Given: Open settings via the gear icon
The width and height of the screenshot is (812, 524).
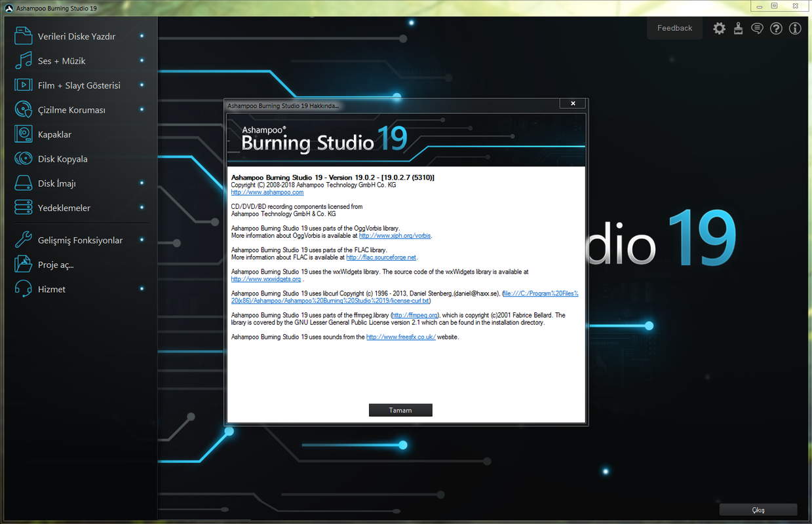Looking at the screenshot, I should pos(719,28).
